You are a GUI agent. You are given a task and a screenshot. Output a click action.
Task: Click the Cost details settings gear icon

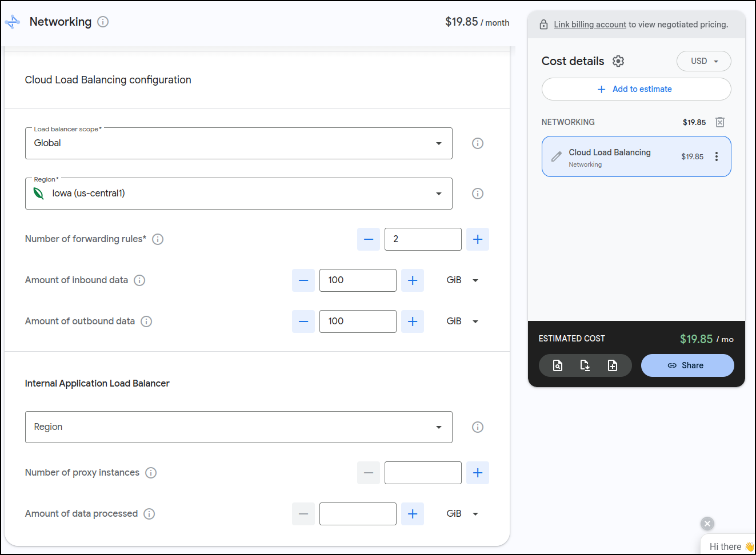pos(618,61)
